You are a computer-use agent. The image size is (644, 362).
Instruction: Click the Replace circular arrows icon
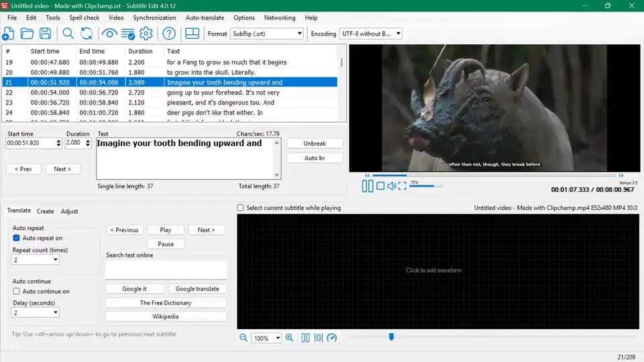87,34
